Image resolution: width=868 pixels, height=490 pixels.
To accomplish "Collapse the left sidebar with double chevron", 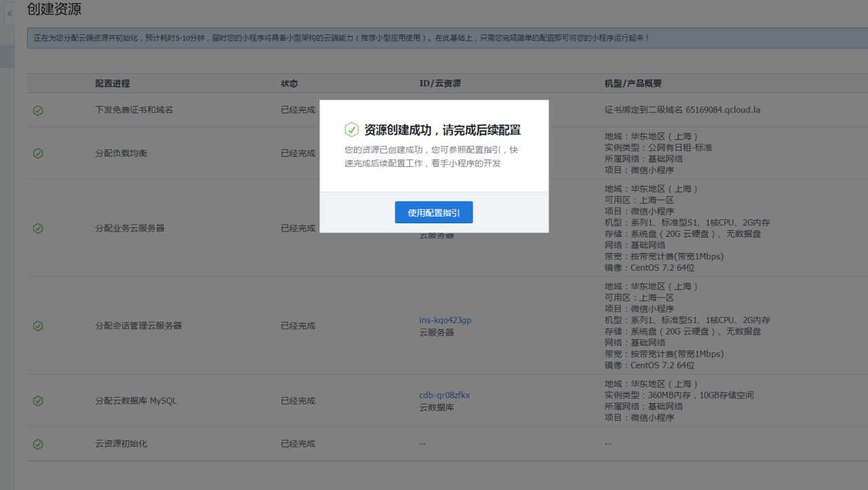I will click(9, 14).
